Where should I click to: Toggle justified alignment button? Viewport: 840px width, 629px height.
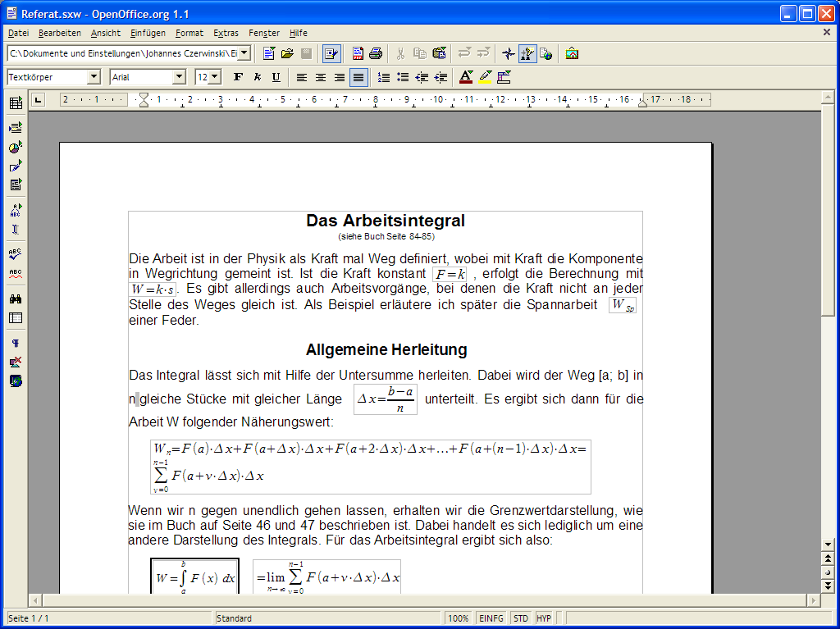click(x=358, y=77)
